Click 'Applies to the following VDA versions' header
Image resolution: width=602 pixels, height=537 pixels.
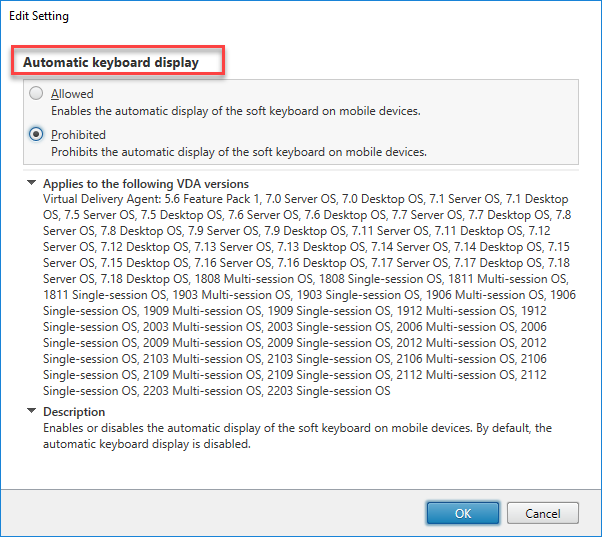(145, 184)
